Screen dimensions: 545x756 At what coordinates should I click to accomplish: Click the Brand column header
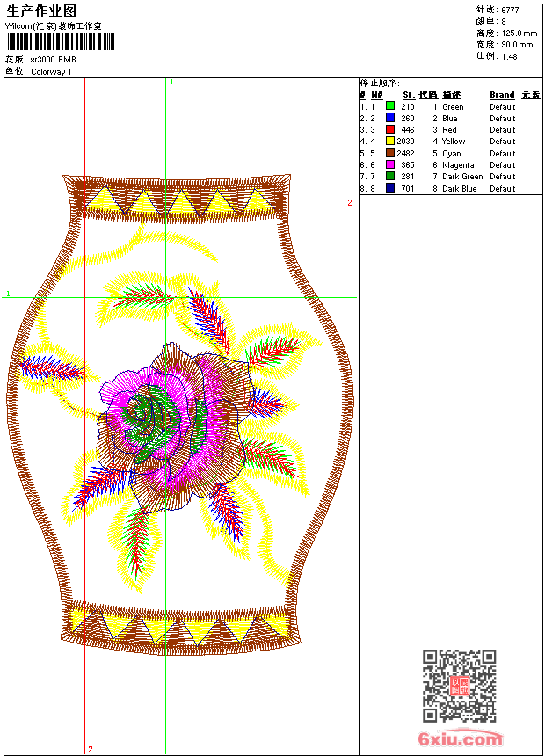coord(502,95)
